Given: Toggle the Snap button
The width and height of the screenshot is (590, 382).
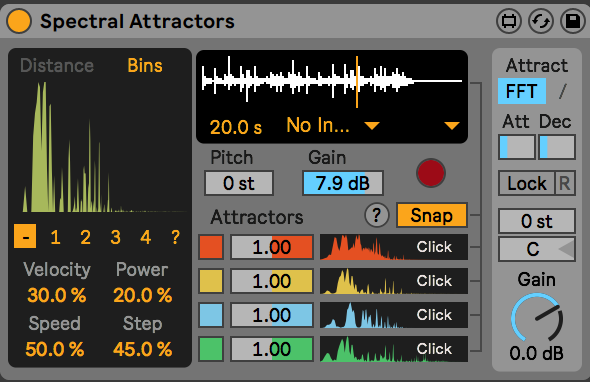Looking at the screenshot, I should [432, 215].
